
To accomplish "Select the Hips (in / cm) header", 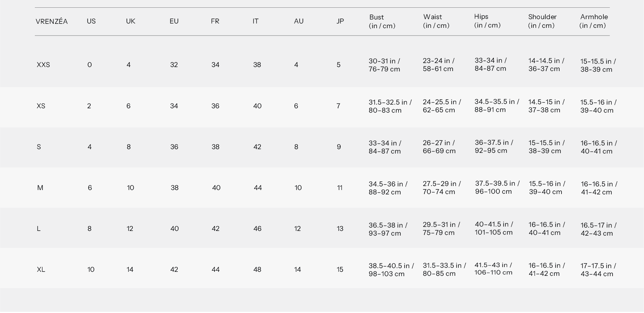I will 487,21.
